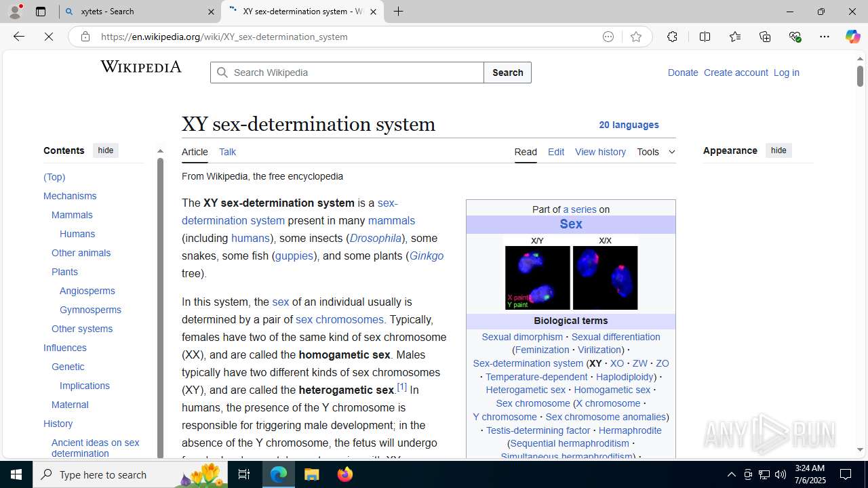Open Ancient ideas on sex determination
Image resolution: width=868 pixels, height=488 pixels.
click(96, 447)
